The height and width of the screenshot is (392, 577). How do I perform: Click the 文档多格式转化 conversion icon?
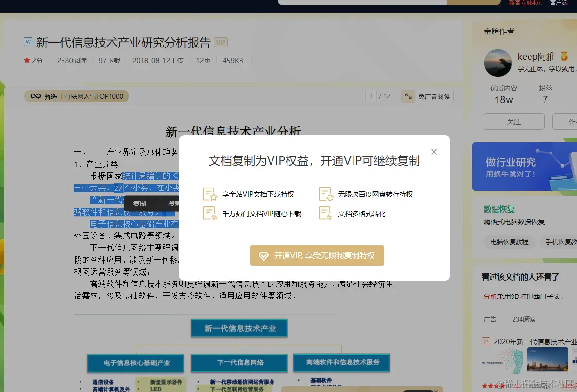(x=326, y=212)
